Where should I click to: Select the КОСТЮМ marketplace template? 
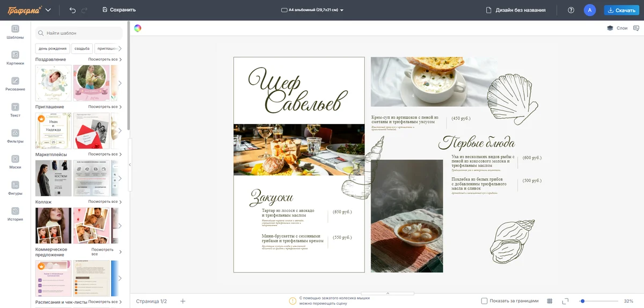(53, 178)
